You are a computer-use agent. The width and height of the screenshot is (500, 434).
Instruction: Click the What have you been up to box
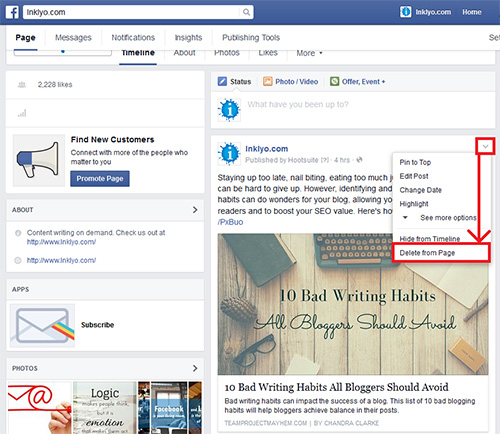pyautogui.click(x=298, y=105)
